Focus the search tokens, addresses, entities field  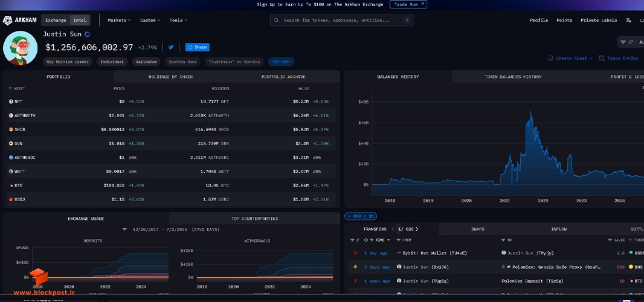[x=342, y=20]
